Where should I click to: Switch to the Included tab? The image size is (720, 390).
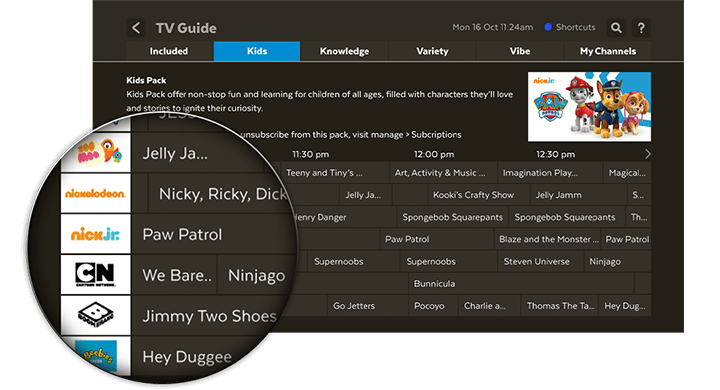169,51
